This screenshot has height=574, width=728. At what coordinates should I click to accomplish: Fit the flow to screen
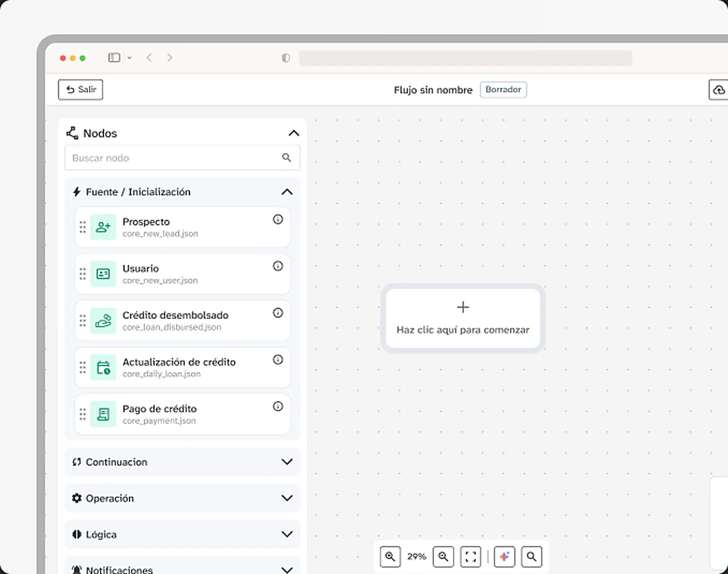[x=470, y=557]
